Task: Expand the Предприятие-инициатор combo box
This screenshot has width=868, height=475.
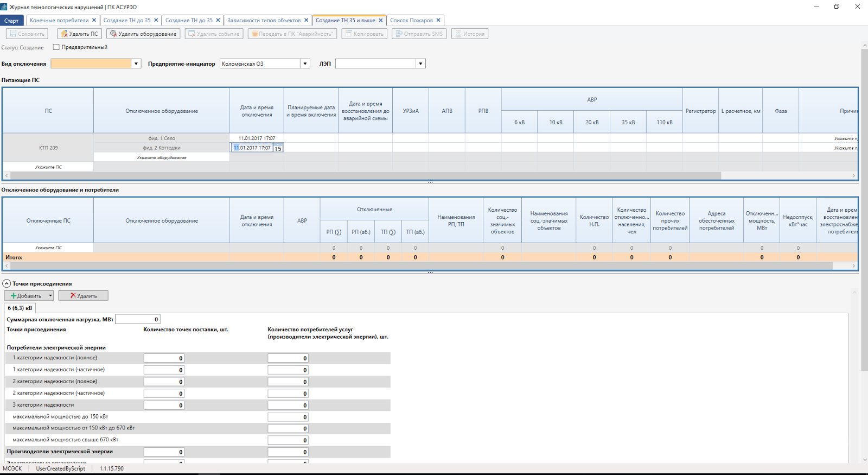Action: [x=305, y=64]
